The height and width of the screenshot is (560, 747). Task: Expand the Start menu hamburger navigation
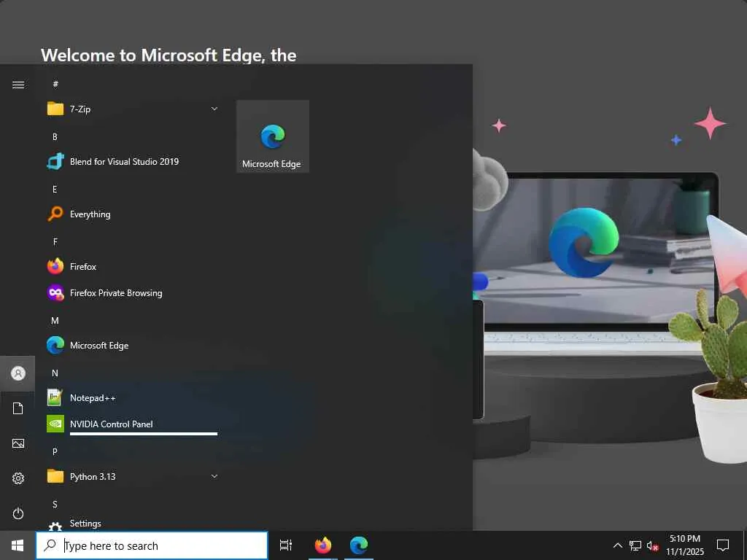tap(18, 85)
